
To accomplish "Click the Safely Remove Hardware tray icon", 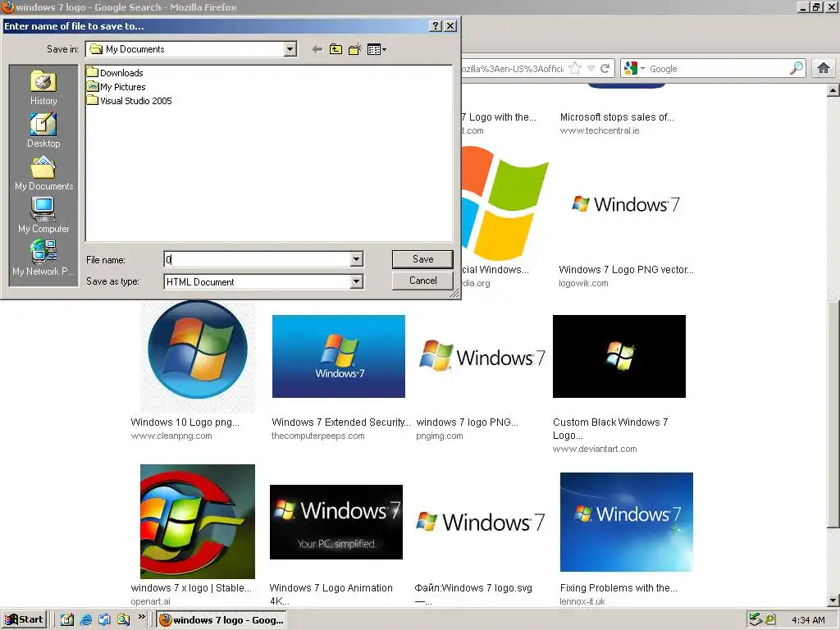I will coord(756,619).
